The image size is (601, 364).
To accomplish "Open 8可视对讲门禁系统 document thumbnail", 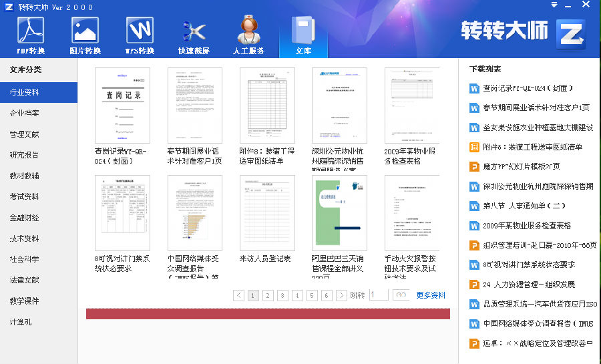I will tap(122, 213).
